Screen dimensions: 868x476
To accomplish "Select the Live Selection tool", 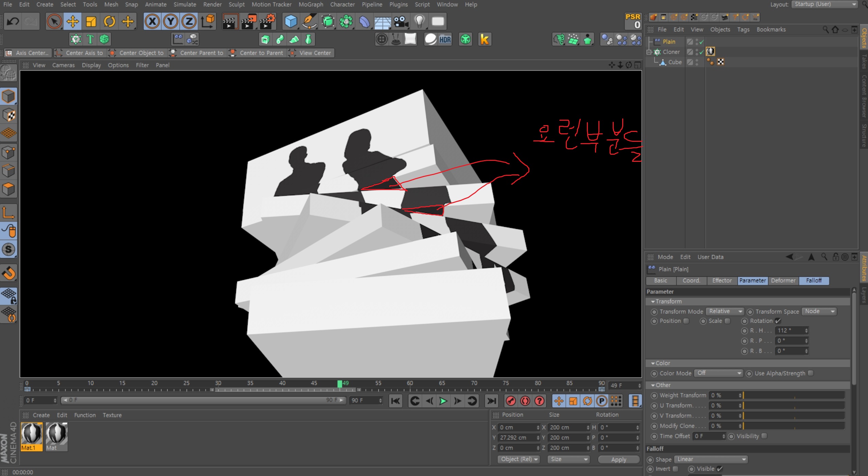I will pos(54,21).
